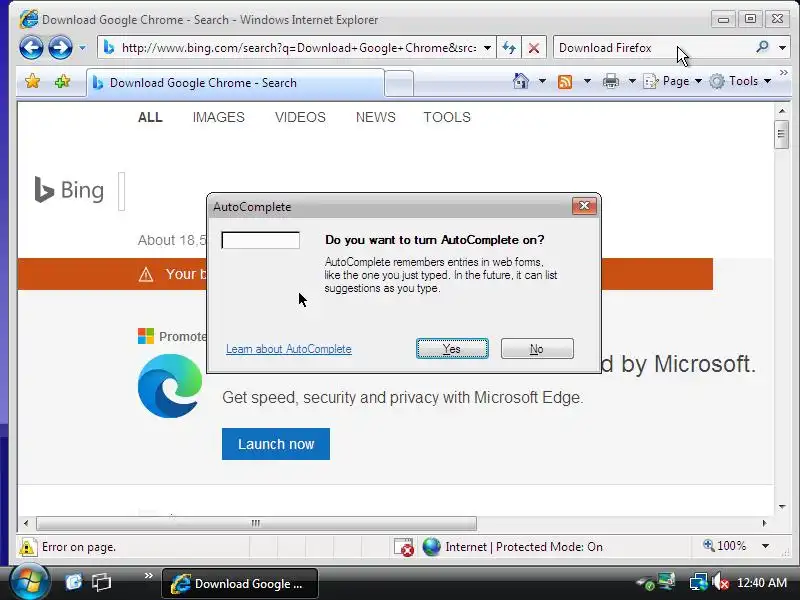Click the horizontal scrollbar thumb
The height and width of the screenshot is (600, 800).
256,523
